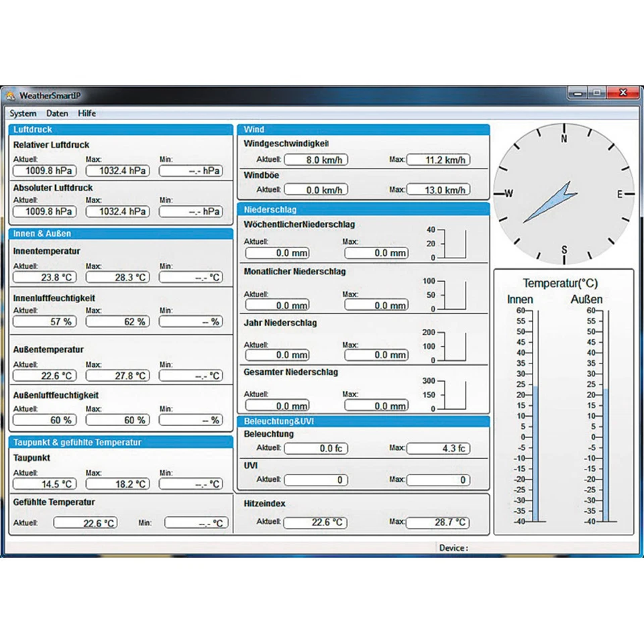Click the Beleuchtung Aktuell value field
Viewport: 644px width, 644px height.
pos(316,448)
